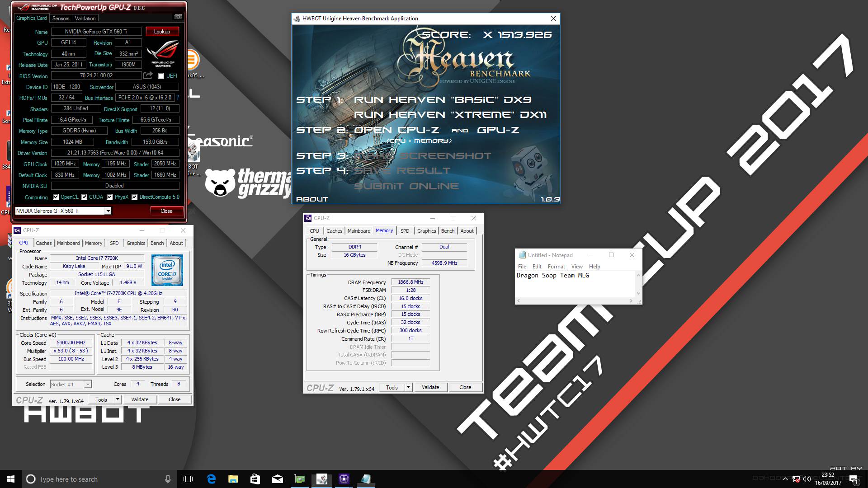868x488 pixels.
Task: Toggle the CUDA checkbox
Action: pyautogui.click(x=85, y=197)
